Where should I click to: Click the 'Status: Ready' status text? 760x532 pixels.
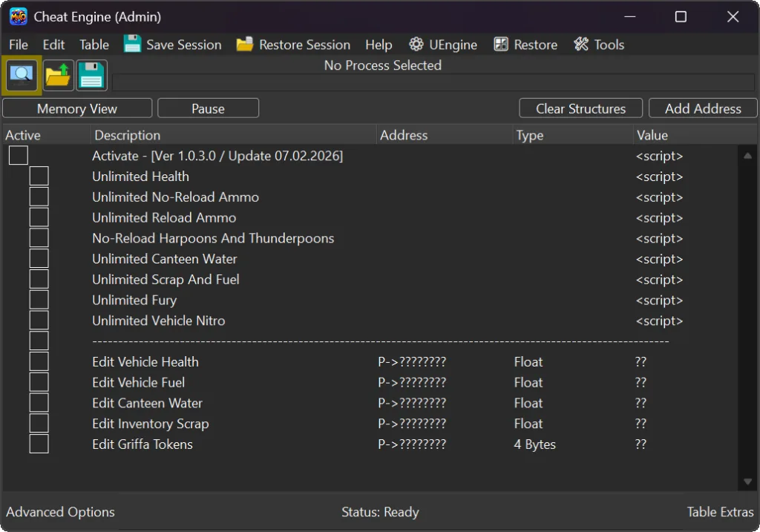tap(380, 512)
